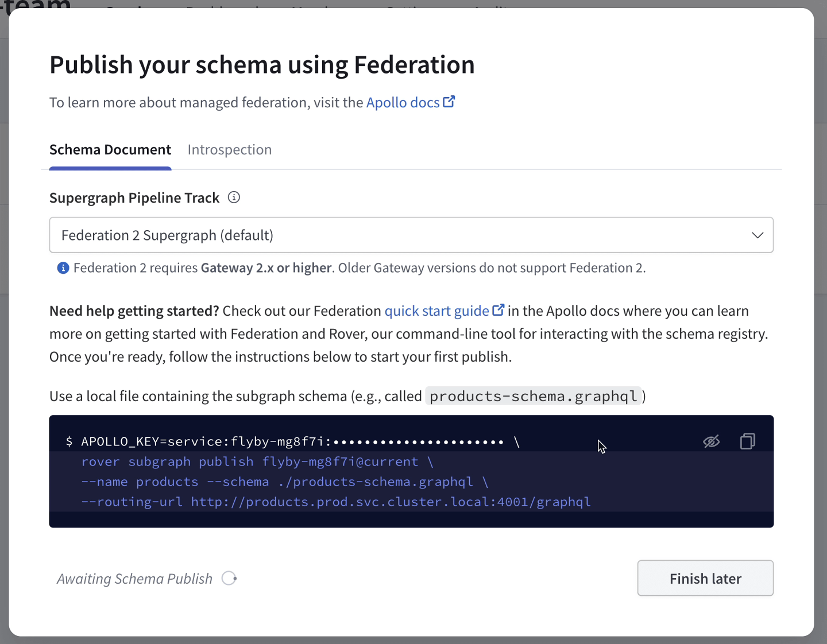Click the Awaiting Schema Publish progress indicator

pyautogui.click(x=229, y=579)
